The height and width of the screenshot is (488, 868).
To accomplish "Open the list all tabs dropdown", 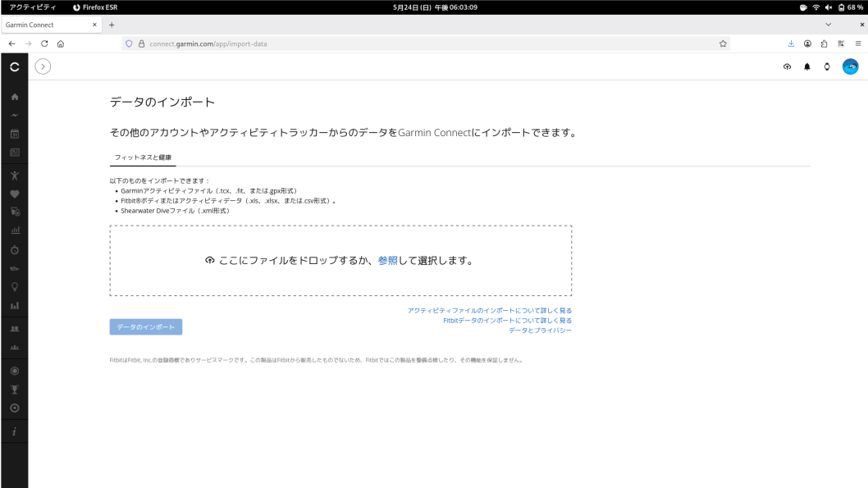I will pos(828,25).
